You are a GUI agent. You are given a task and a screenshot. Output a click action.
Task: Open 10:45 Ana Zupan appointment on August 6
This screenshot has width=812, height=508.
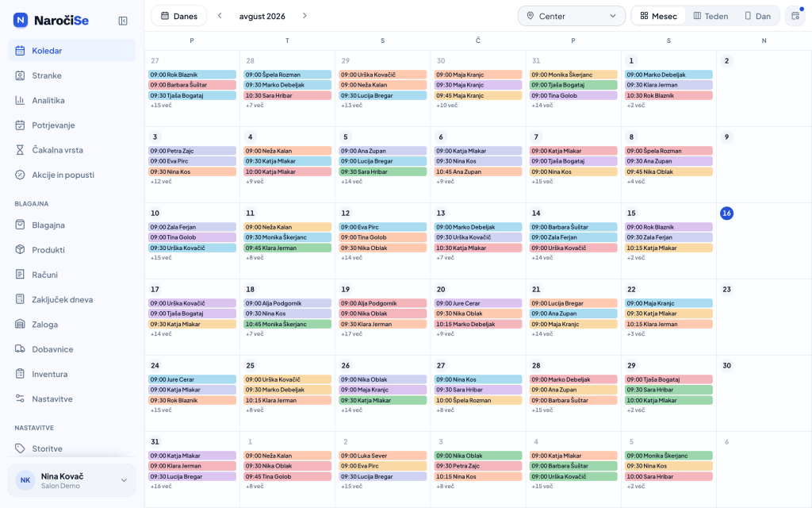pyautogui.click(x=478, y=171)
